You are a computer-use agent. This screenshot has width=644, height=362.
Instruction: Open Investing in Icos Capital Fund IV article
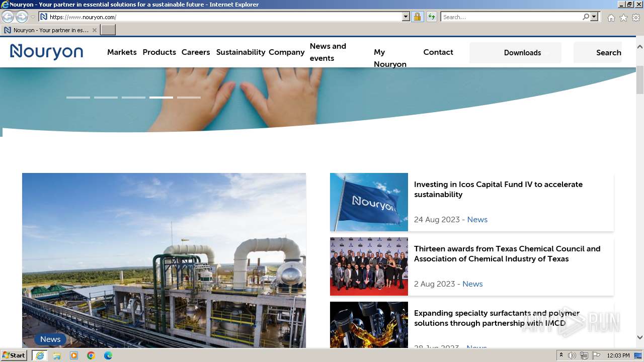(x=498, y=190)
